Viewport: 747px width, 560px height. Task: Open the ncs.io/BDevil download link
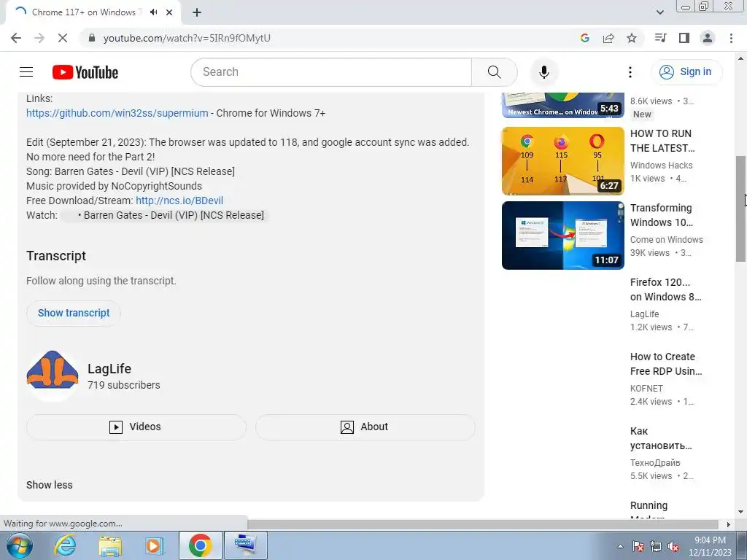pos(179,201)
